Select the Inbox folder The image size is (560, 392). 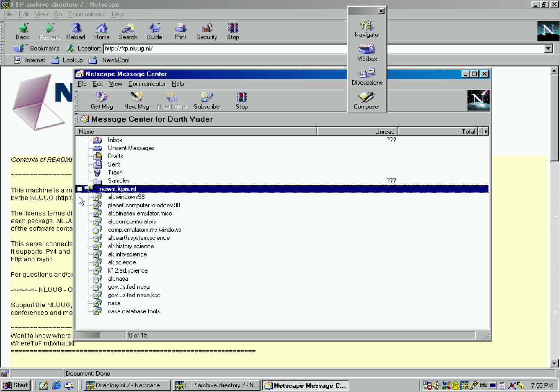(x=115, y=140)
